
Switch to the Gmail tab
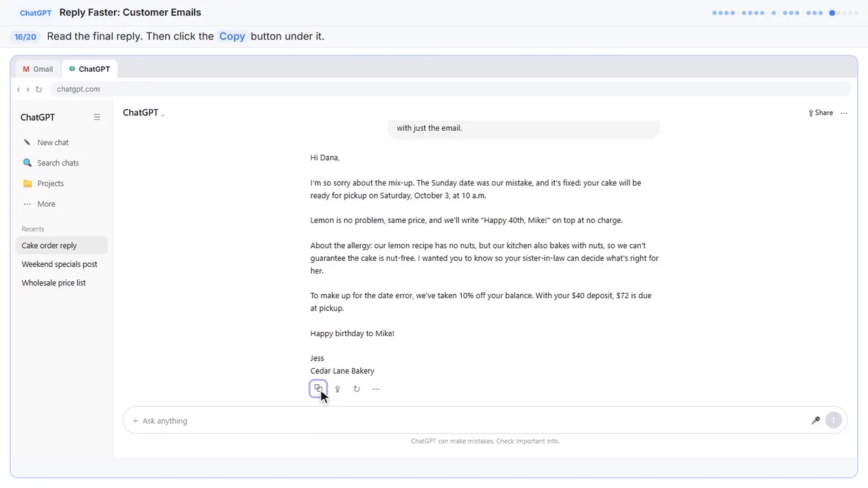38,69
